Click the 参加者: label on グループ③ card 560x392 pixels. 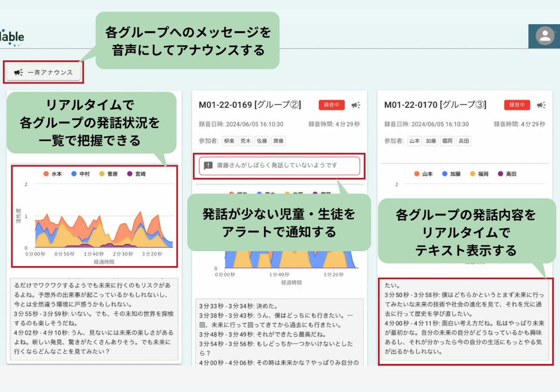pyautogui.click(x=394, y=141)
